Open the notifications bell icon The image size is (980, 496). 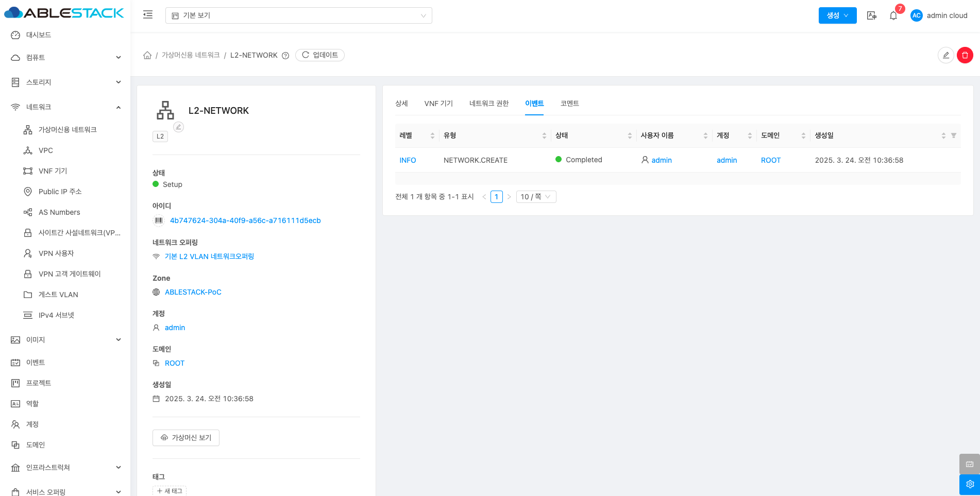coord(893,15)
